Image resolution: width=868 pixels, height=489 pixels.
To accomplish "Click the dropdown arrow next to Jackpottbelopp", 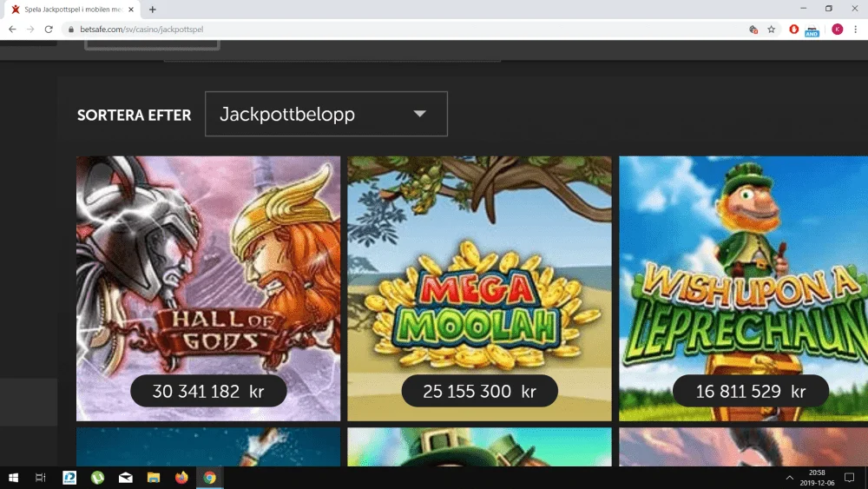I will point(419,114).
